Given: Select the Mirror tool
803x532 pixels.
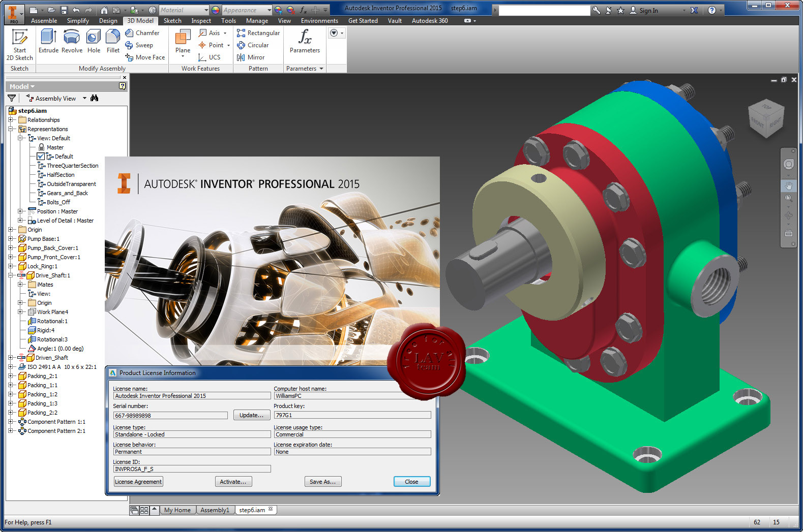Looking at the screenshot, I should pyautogui.click(x=251, y=57).
